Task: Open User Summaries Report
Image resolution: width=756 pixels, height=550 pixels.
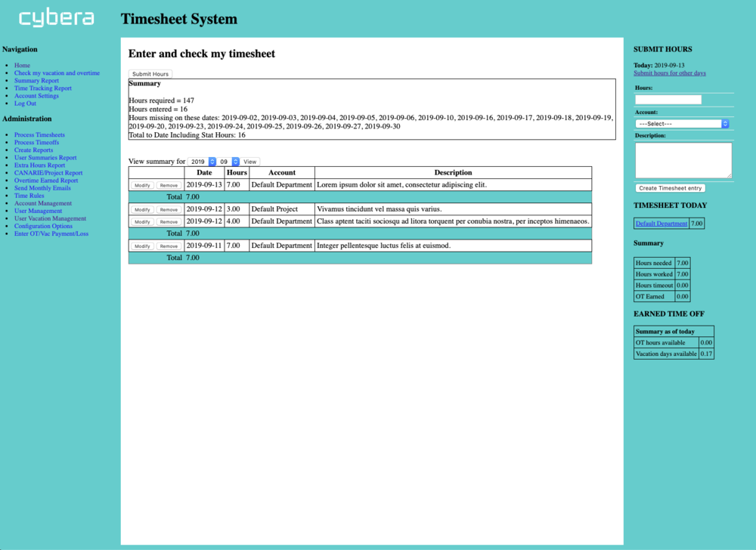Action: [x=45, y=157]
